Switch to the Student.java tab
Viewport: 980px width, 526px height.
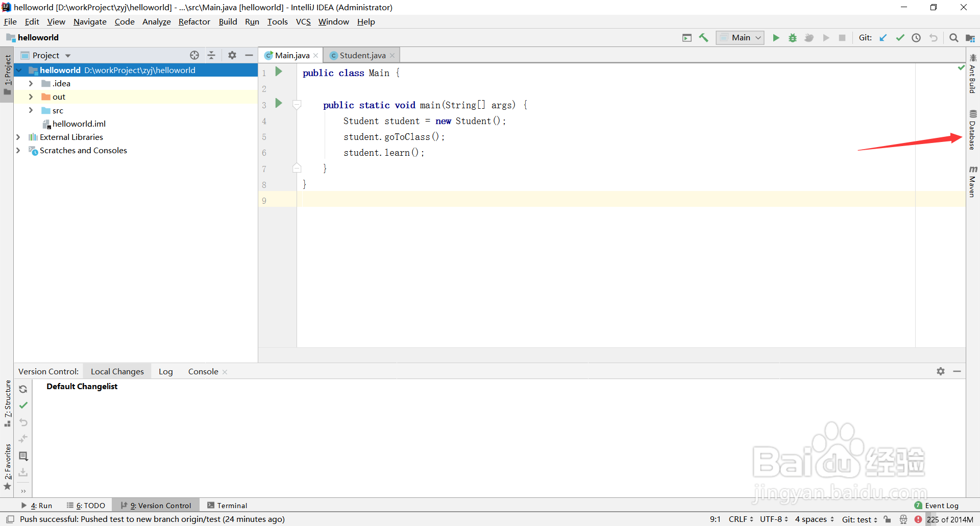(x=362, y=55)
